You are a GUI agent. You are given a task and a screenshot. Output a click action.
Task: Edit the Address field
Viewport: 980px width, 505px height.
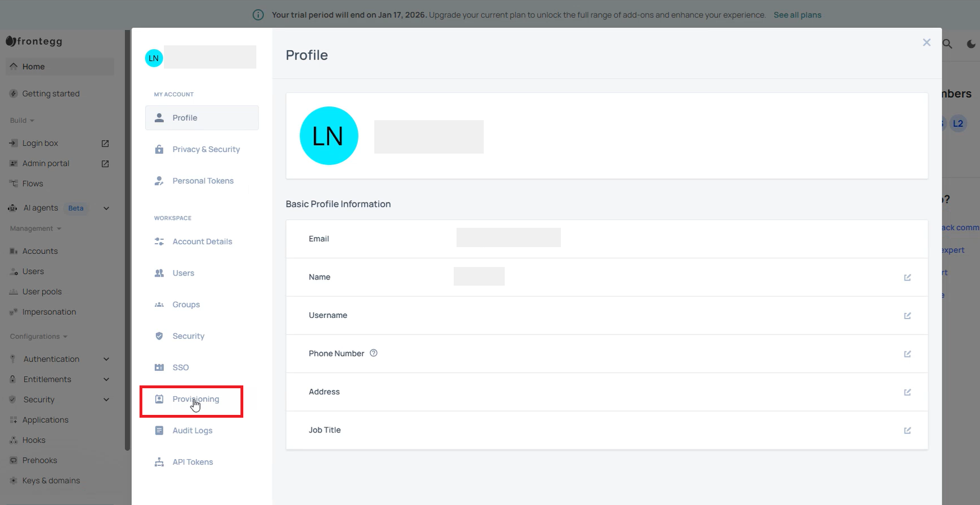[907, 392]
